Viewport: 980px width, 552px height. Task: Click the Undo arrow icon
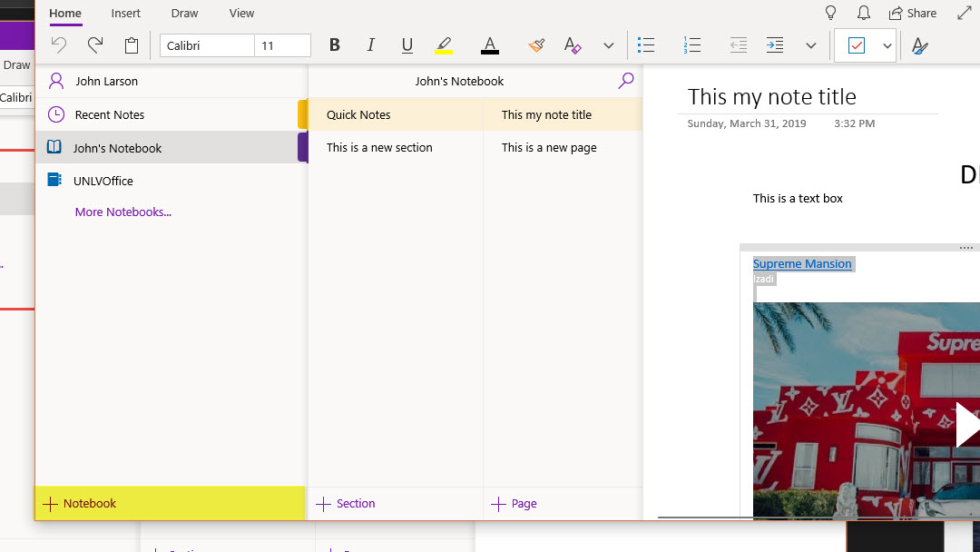click(59, 45)
